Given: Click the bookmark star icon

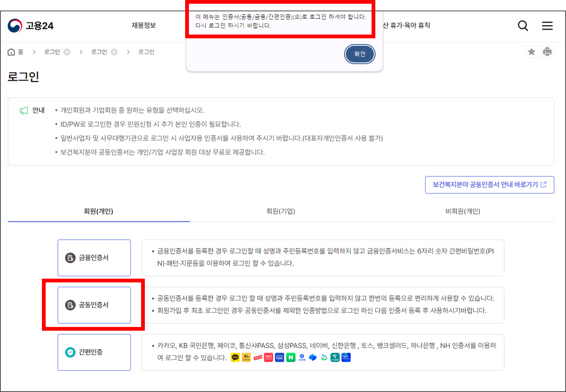Looking at the screenshot, I should tap(531, 52).
